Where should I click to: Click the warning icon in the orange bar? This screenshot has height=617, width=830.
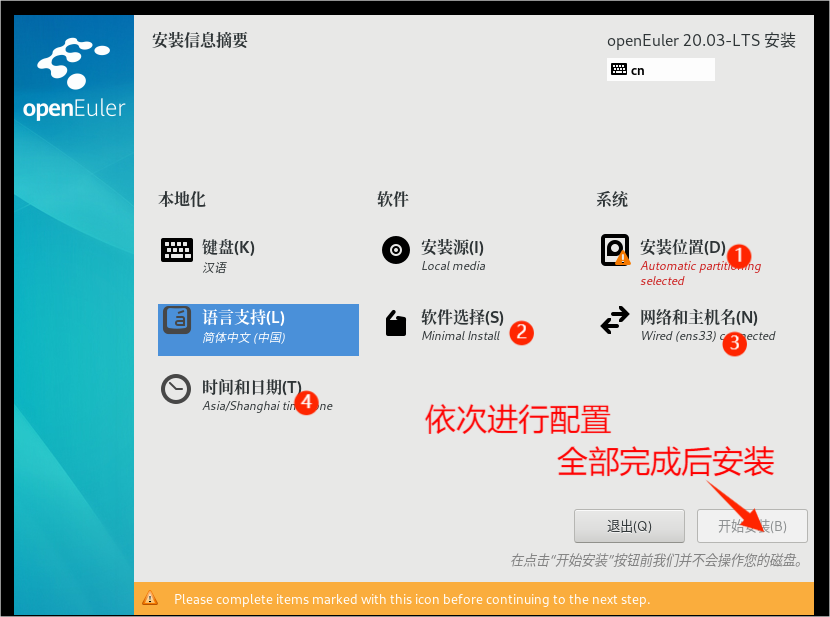pos(150,598)
